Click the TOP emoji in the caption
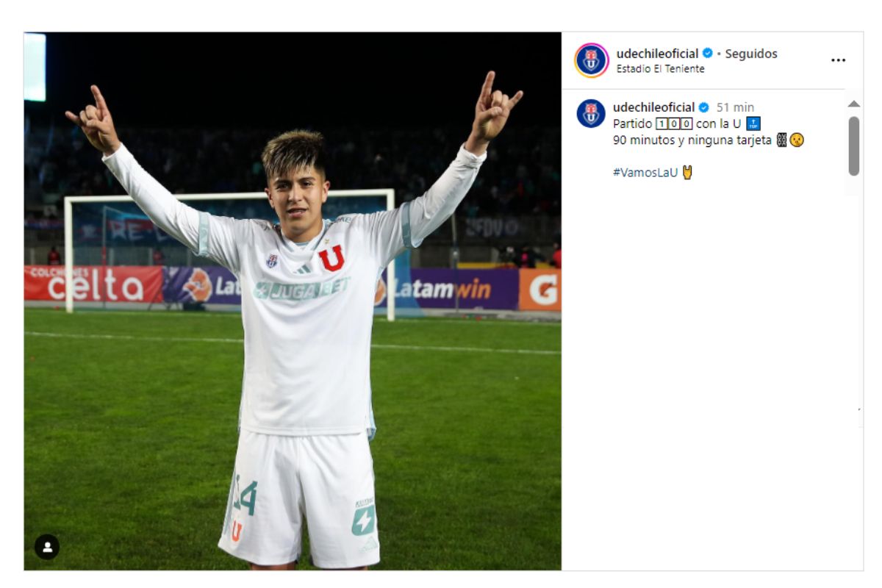The image size is (882, 588). point(753,123)
